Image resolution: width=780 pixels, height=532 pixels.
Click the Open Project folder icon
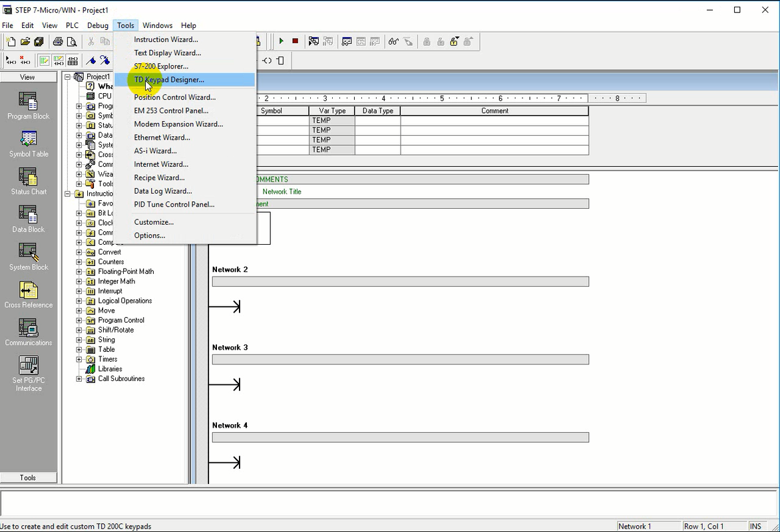[x=25, y=42]
